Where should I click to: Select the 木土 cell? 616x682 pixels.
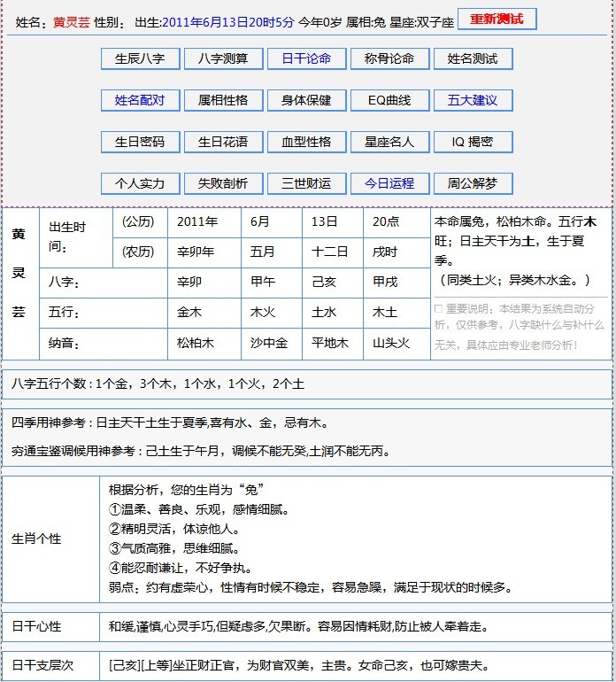tap(397, 313)
